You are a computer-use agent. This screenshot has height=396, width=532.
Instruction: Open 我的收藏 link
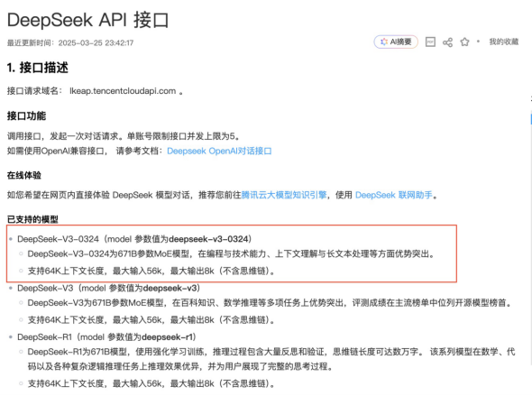point(504,41)
